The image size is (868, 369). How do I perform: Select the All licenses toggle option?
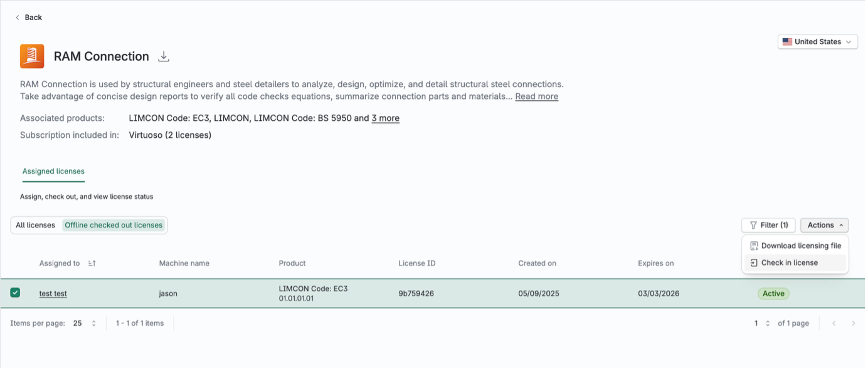36,225
